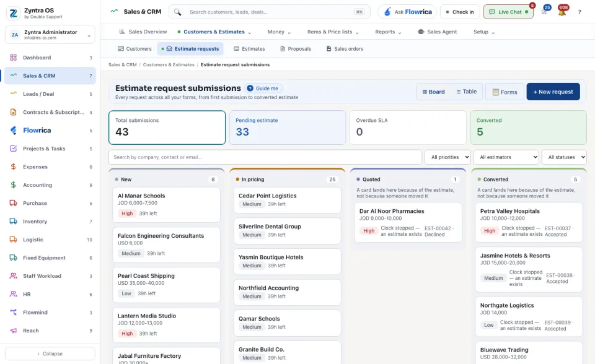Open the HR people icon
This screenshot has width=595, height=364.
click(x=13, y=294)
